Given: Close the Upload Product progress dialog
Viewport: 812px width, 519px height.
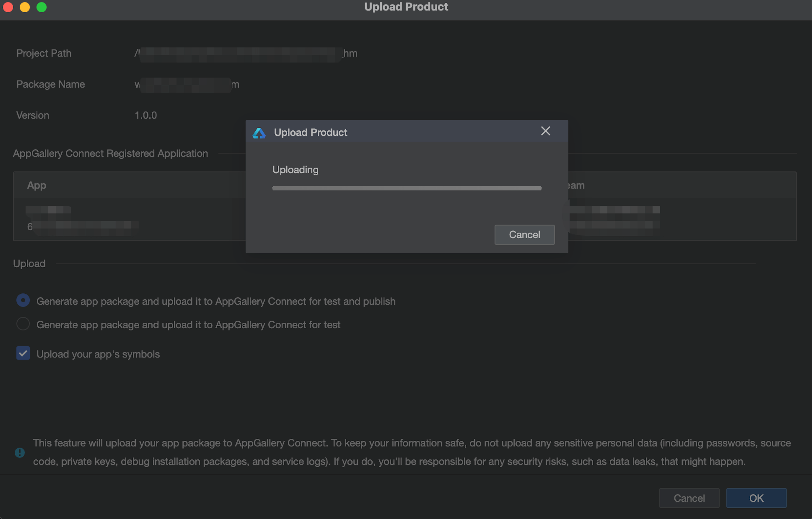Looking at the screenshot, I should pyautogui.click(x=545, y=131).
